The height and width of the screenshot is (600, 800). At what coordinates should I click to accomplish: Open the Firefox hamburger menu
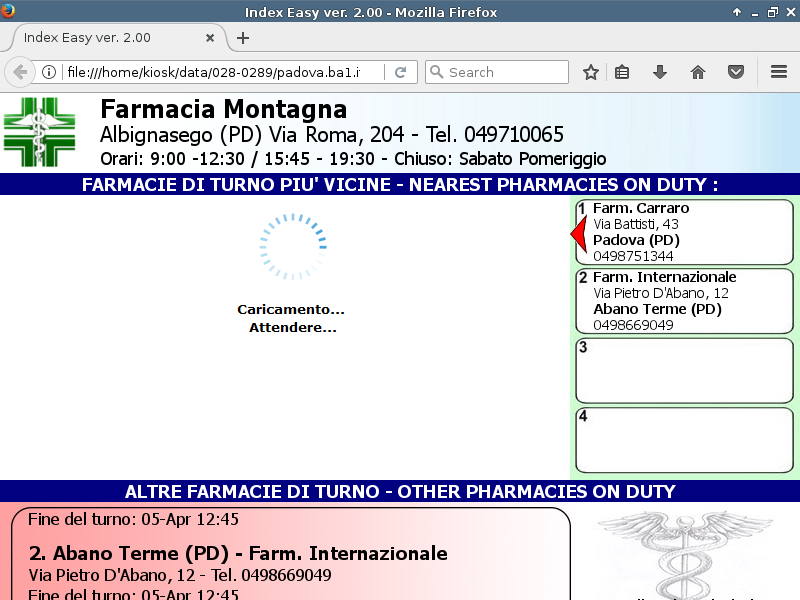coord(779,72)
